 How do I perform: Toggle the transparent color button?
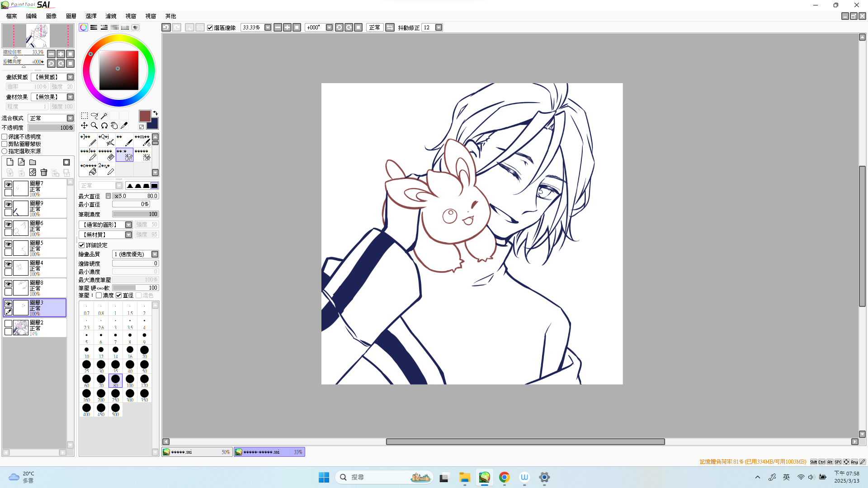coord(142,127)
